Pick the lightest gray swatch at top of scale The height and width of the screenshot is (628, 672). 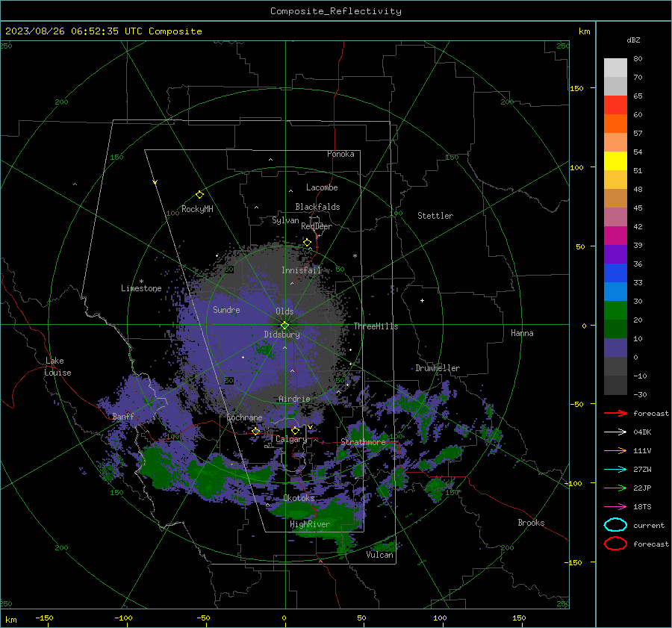click(x=615, y=68)
